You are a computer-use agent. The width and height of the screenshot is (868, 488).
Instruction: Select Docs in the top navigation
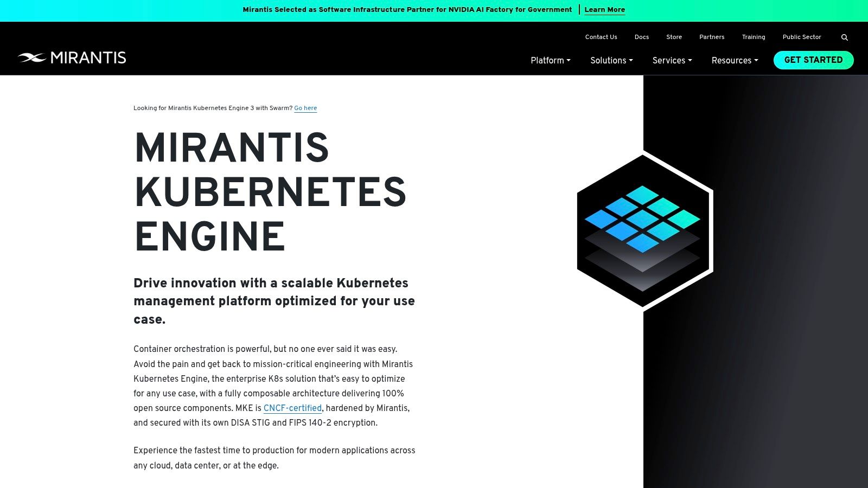(x=641, y=37)
